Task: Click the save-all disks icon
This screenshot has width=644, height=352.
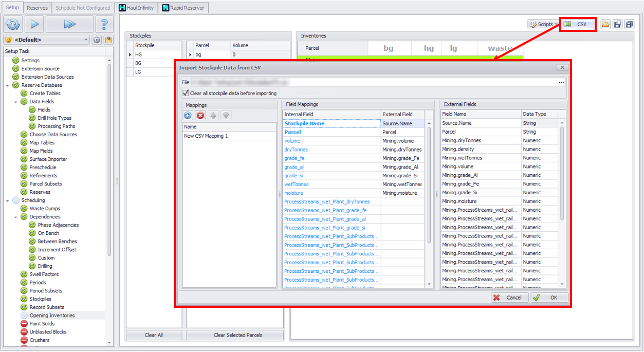Action: 629,24
